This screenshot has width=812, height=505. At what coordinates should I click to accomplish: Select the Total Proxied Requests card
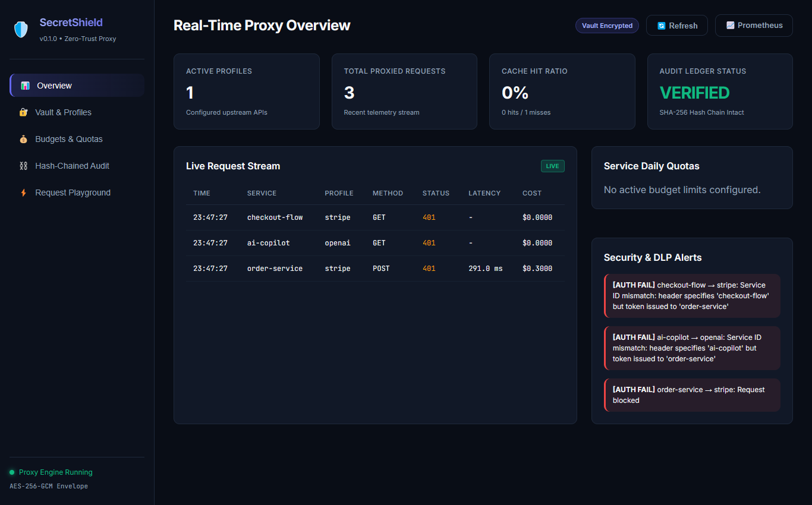coord(404,91)
